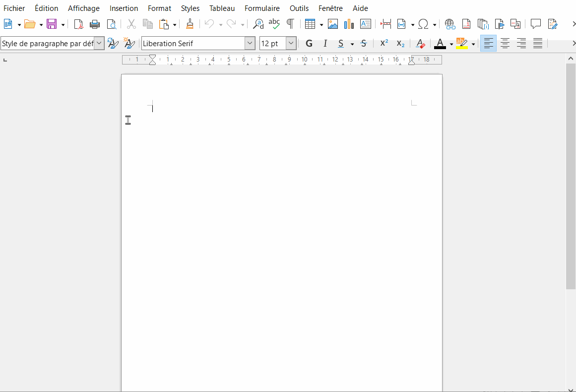Insert hyperlink globe icon
Screen dimensions: 576x392
tap(449, 24)
